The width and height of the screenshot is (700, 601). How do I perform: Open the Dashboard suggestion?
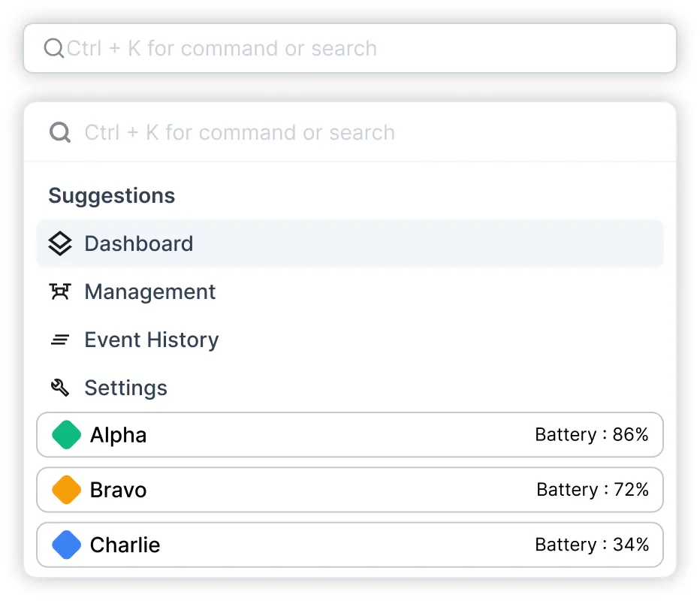tap(139, 243)
